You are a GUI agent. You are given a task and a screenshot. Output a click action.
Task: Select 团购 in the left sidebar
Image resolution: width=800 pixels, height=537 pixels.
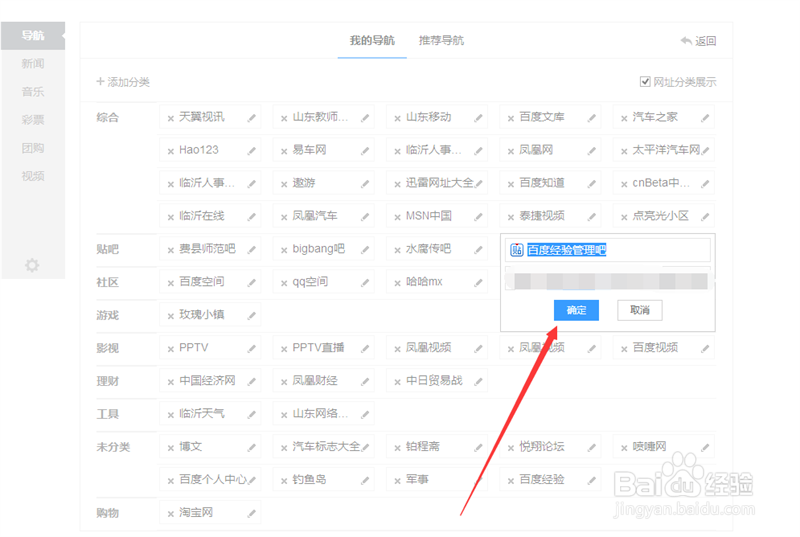click(x=33, y=148)
